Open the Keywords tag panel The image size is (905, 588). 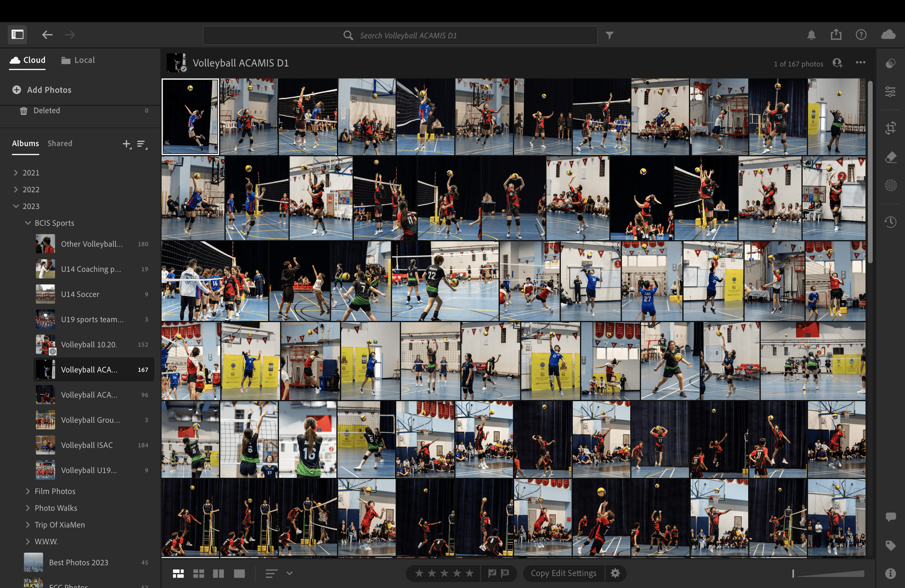(890, 545)
